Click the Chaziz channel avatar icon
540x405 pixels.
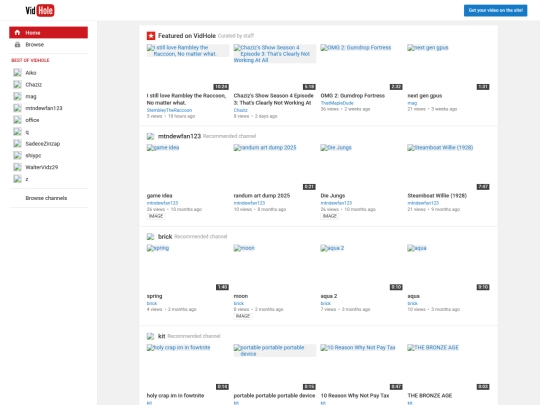pos(17,84)
